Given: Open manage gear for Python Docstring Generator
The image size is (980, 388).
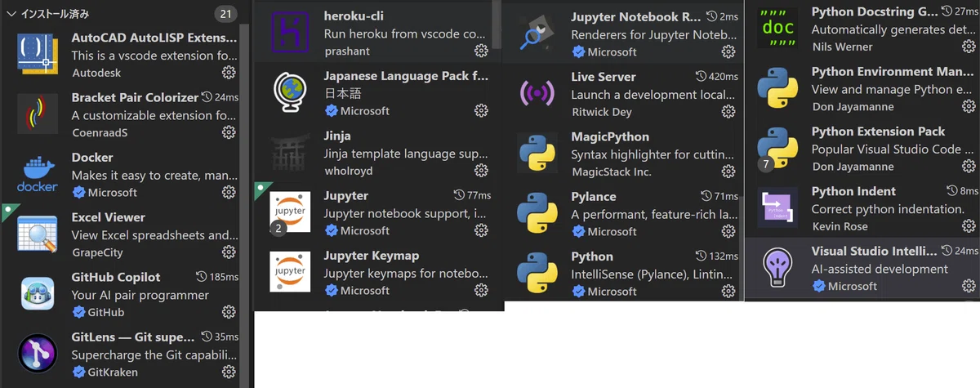Looking at the screenshot, I should (x=969, y=47).
